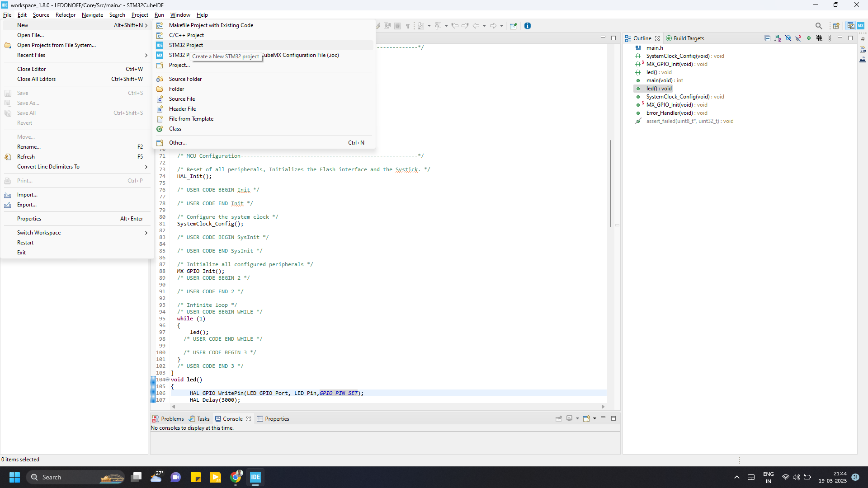Screen dimensions: 868x488
Task: Expand the Back navigation history dropdown
Action: 484,26
